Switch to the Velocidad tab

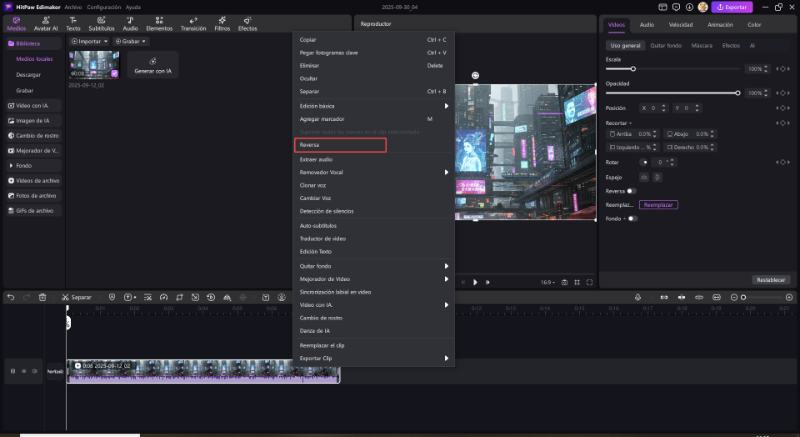(x=680, y=24)
